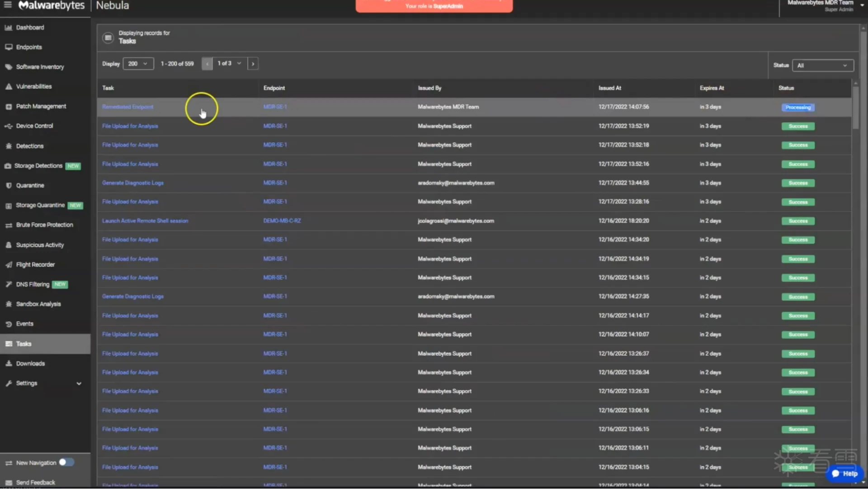Expand the Settings sidebar chevron
Screen dimensions: 868x489
pos(79,383)
